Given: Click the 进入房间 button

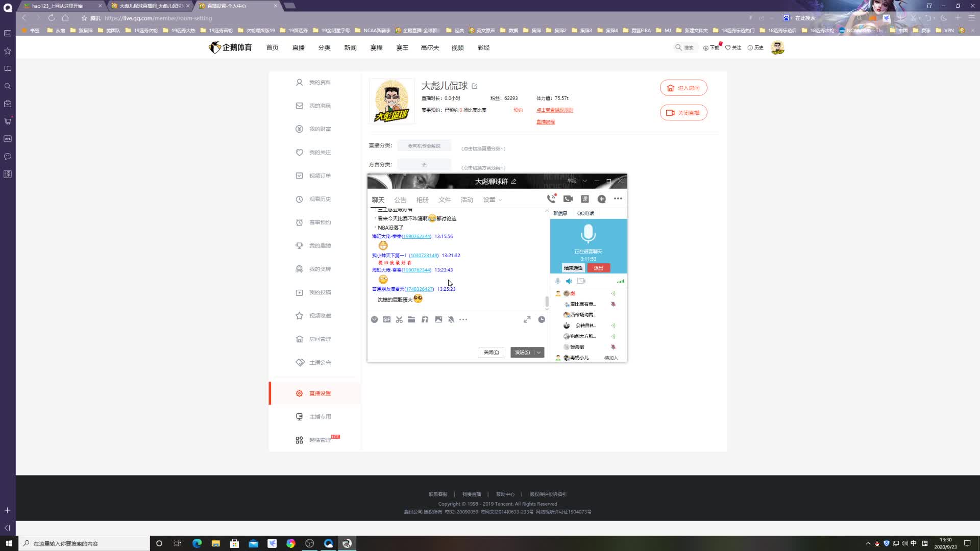Looking at the screenshot, I should click(x=683, y=88).
